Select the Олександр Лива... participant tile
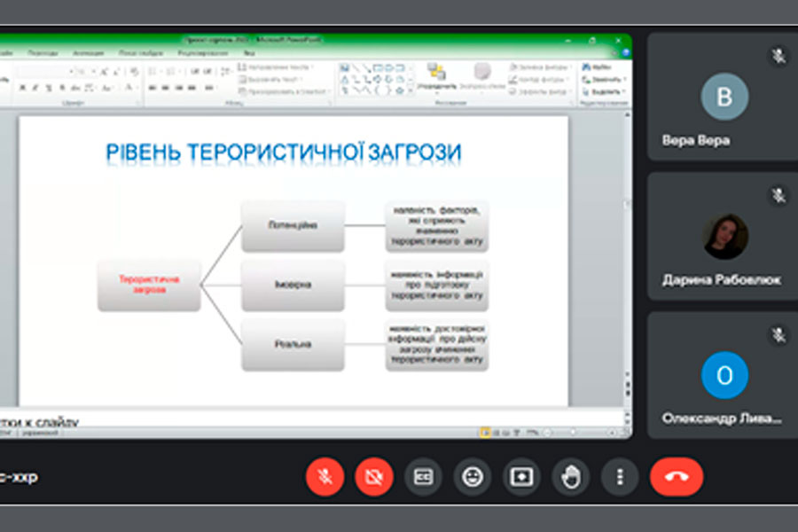This screenshot has height=532, width=798. pos(723,375)
